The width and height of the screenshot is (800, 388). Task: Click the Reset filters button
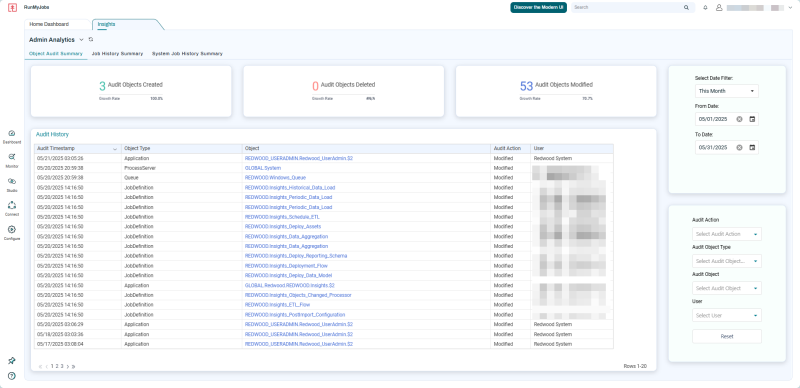(727, 336)
